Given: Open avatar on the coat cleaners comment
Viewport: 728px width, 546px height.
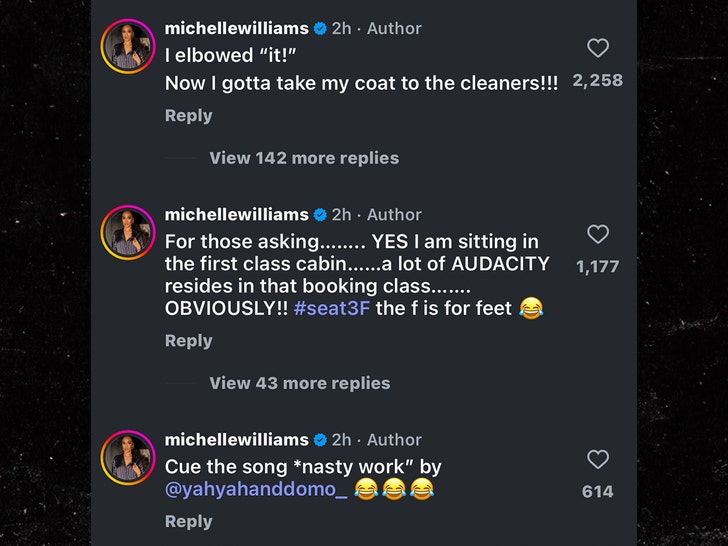Looking at the screenshot, I should pos(128,46).
